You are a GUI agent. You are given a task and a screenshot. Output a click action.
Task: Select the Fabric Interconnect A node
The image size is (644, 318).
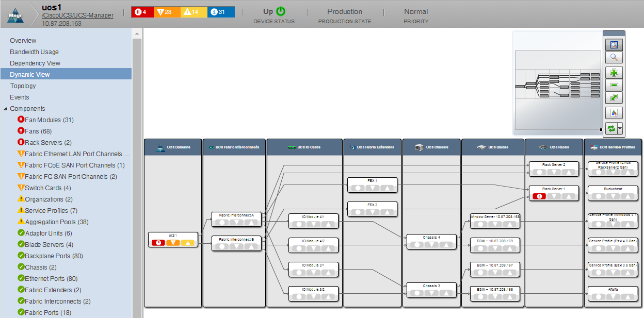(237, 219)
